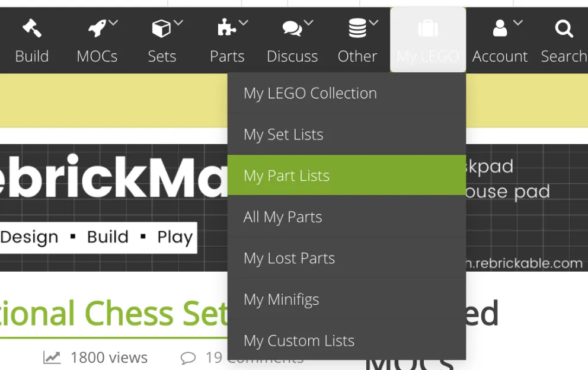Expand the chevron beside MOCs

click(113, 23)
